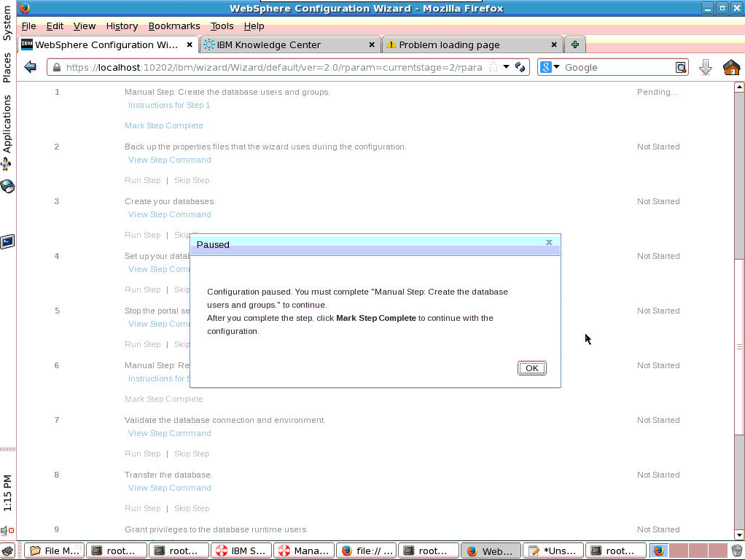Switch to the IBM Knowledge Center tab
This screenshot has width=745, height=560.
pos(290,44)
